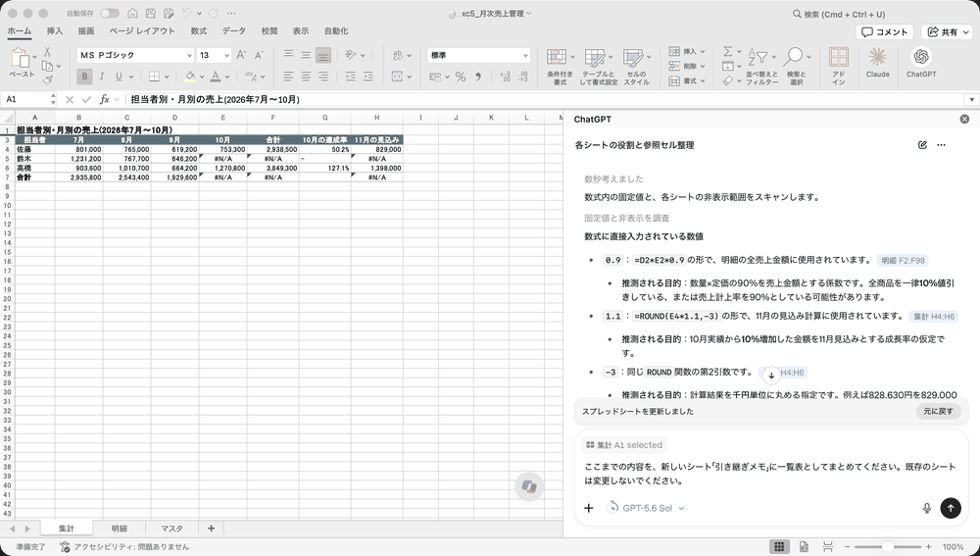Click the ChatGPT ribbon icon
This screenshot has width=980, height=556.
pos(921,63)
